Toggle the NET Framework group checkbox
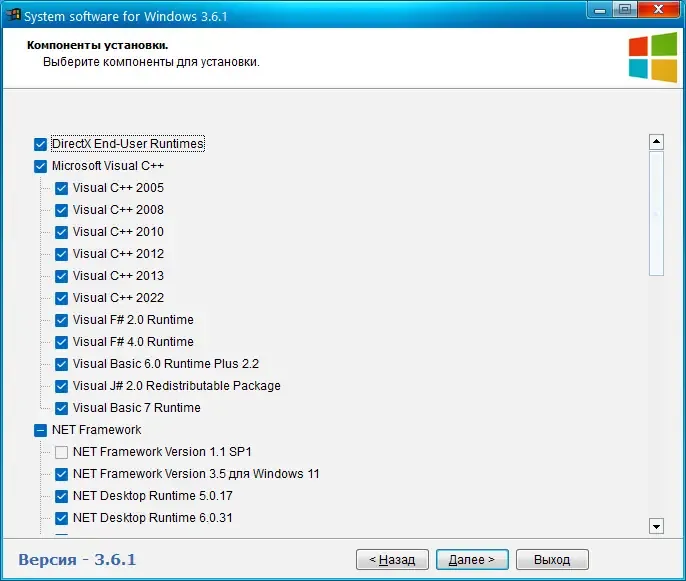686x581 pixels. pos(40,430)
